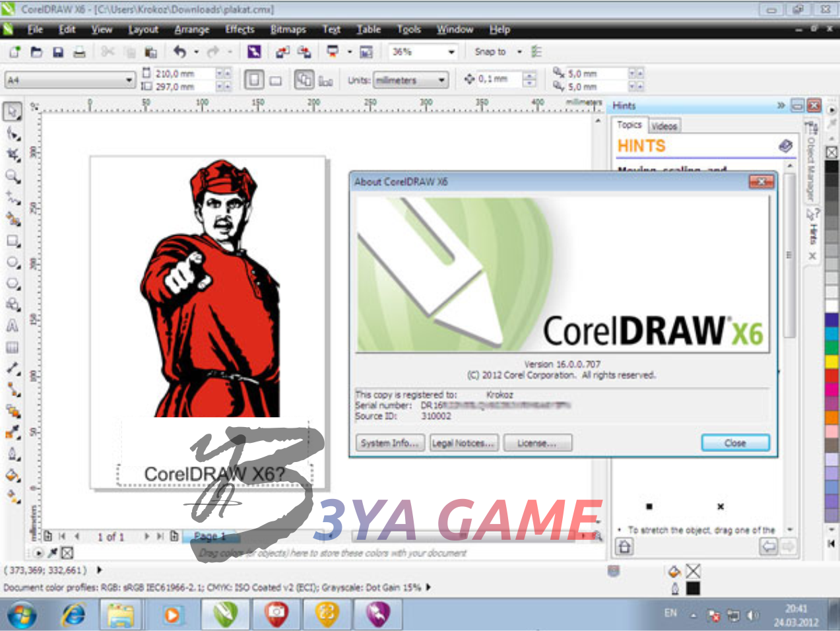This screenshot has height=631, width=840.
Task: Pick the orange palette swatch
Action: pyautogui.click(x=832, y=416)
